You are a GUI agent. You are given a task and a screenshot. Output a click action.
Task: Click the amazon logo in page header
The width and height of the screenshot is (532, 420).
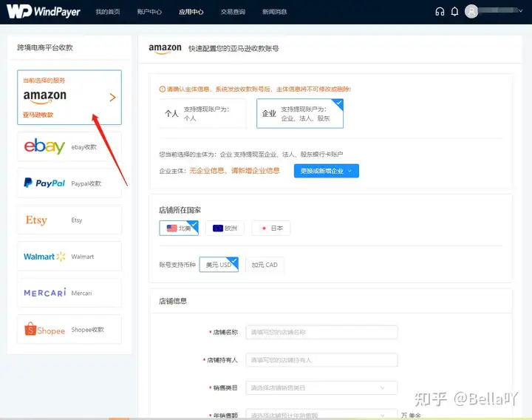pyautogui.click(x=165, y=49)
